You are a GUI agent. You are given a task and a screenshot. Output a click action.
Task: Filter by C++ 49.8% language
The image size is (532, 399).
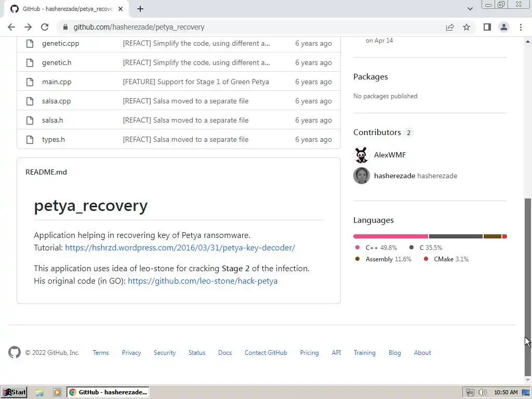[376, 248]
